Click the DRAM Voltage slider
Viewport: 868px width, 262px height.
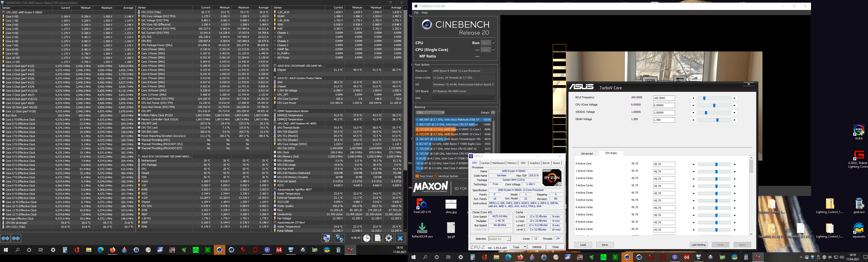point(717,120)
